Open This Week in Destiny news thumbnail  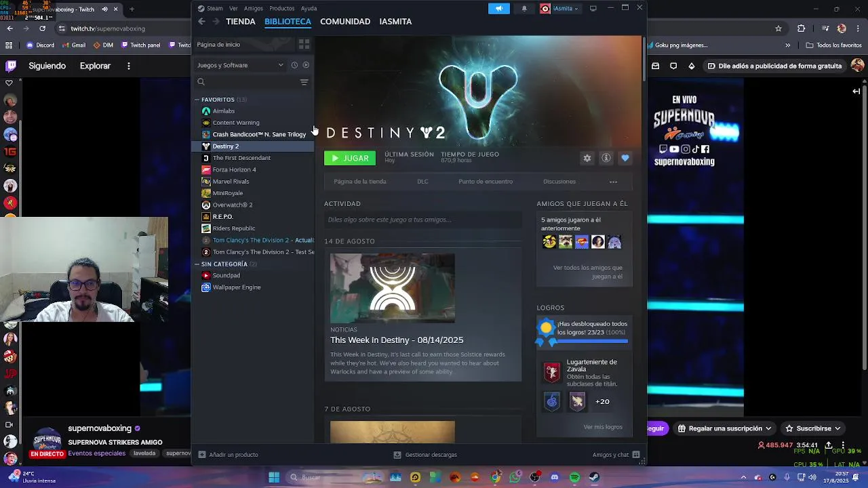tap(393, 288)
